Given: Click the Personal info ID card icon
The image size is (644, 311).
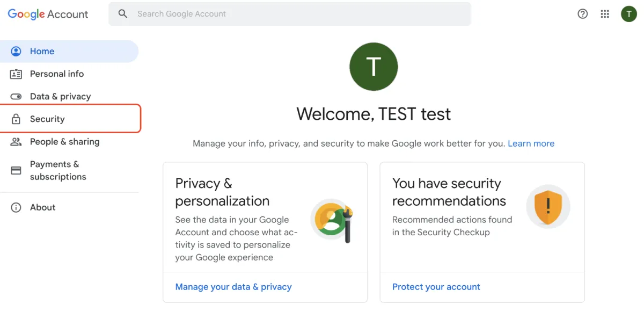Looking at the screenshot, I should [16, 74].
